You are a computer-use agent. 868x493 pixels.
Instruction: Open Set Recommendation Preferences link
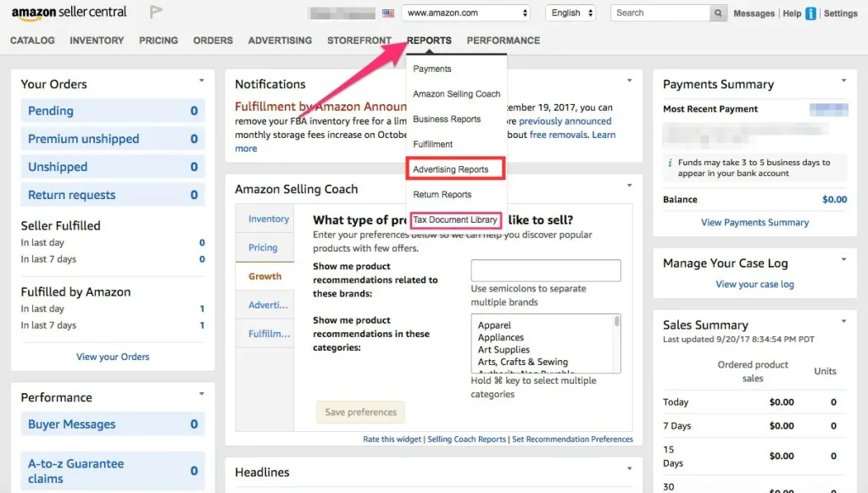click(x=572, y=440)
